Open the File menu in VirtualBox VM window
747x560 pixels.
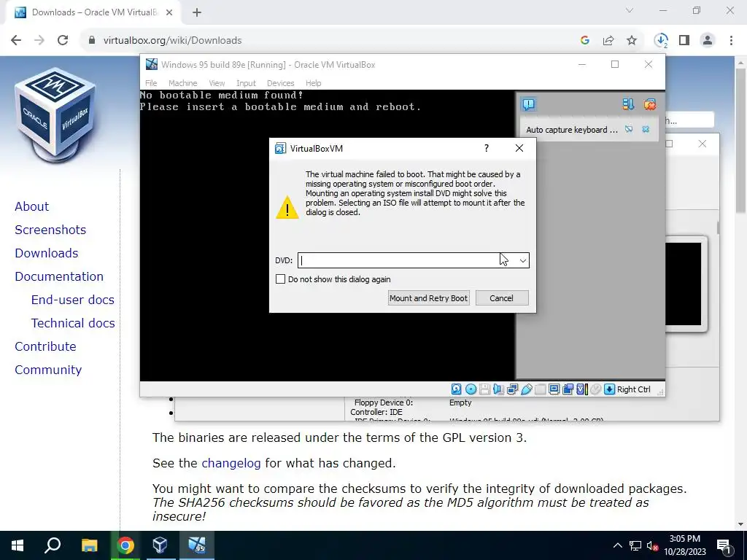click(x=151, y=83)
